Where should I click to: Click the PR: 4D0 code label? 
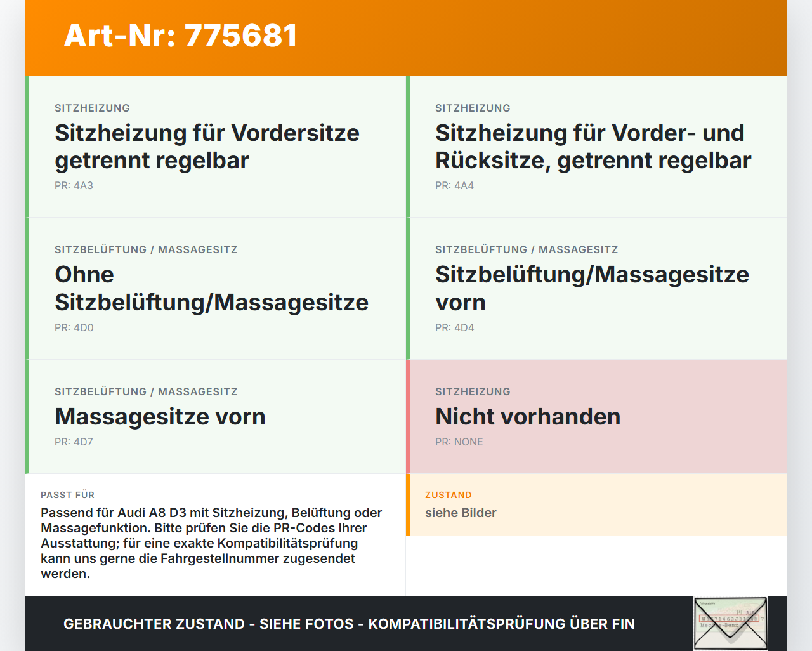pyautogui.click(x=74, y=328)
